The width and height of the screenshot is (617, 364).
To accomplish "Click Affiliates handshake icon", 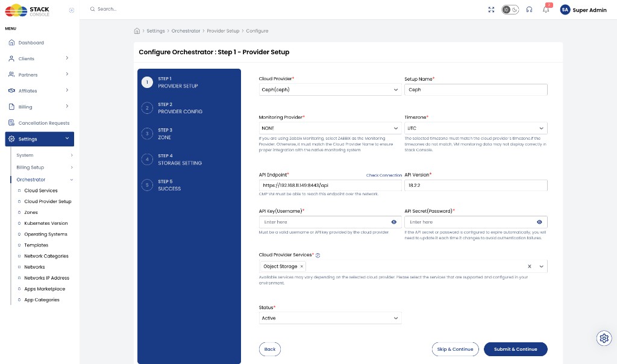I will click(11, 90).
